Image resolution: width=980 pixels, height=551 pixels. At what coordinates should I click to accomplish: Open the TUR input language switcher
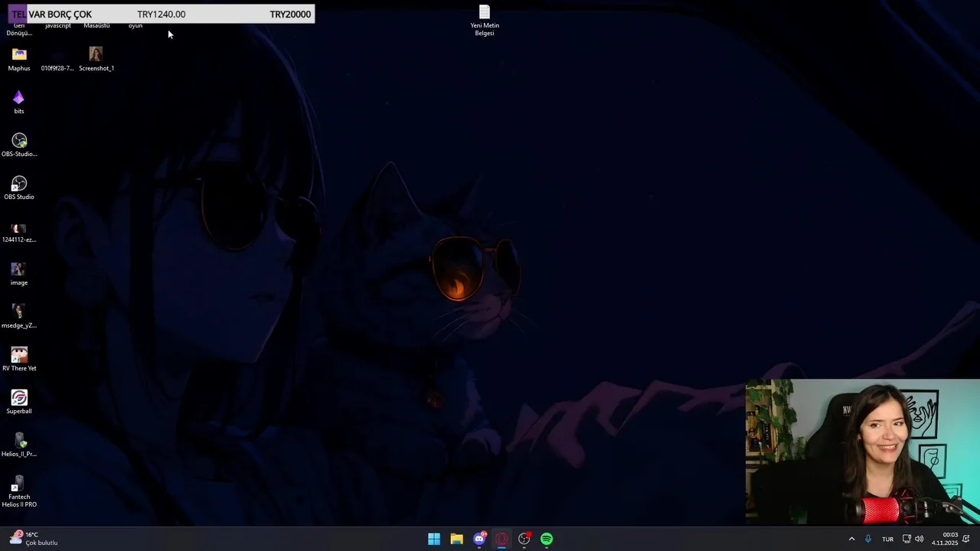click(887, 539)
